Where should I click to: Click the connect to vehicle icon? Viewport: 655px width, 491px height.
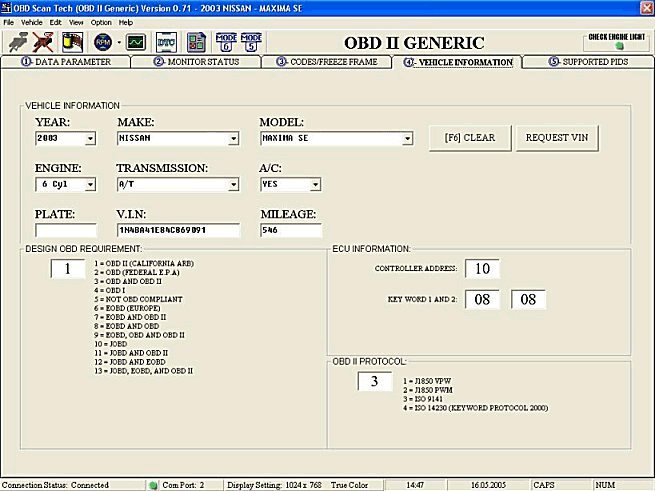coord(18,42)
